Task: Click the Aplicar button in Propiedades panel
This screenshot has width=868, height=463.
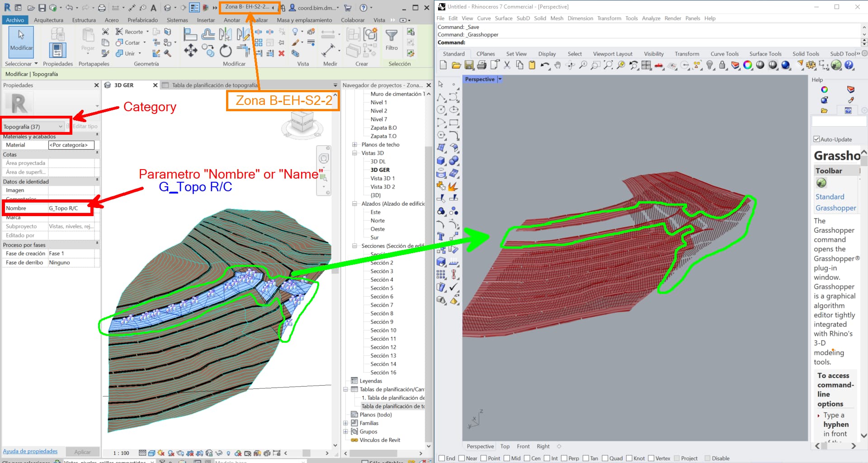Action: (x=83, y=452)
